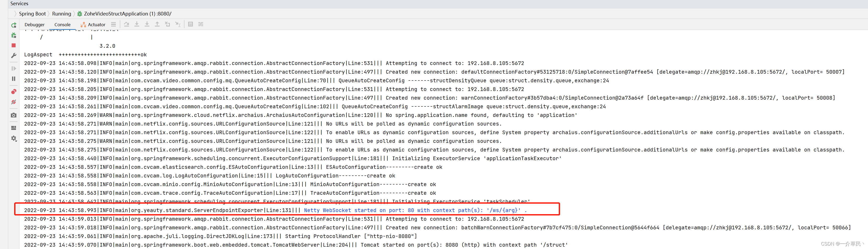Screen dimensions: 868x249
Task: Click the Services panel title
Action: [x=19, y=3]
